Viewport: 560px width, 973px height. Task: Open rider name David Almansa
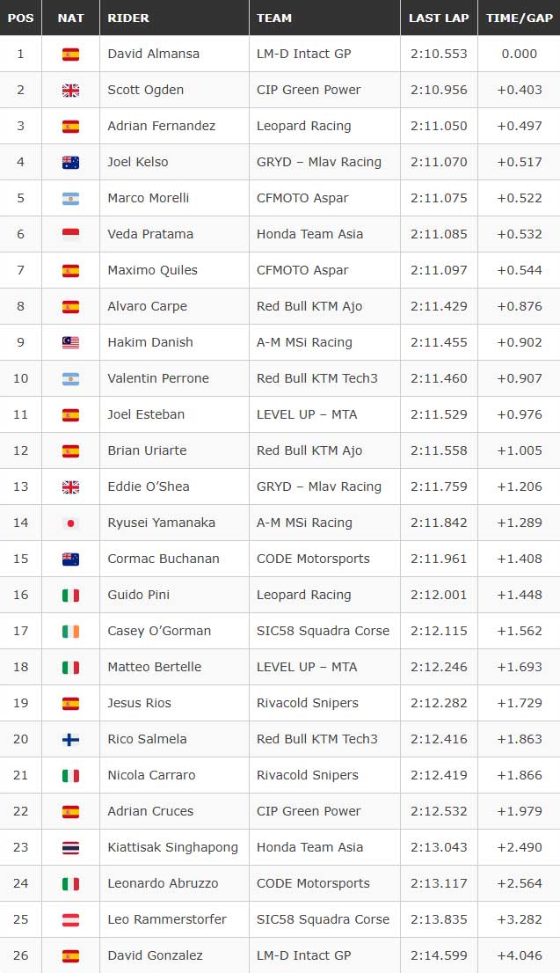tap(154, 54)
